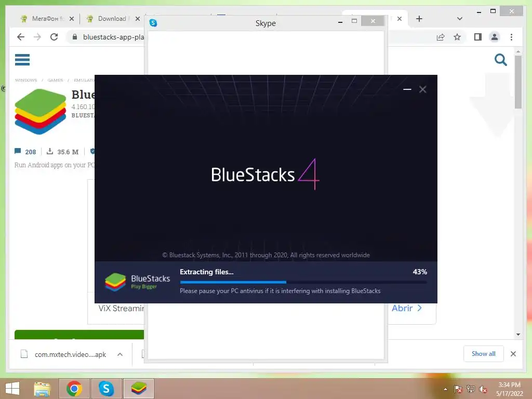Click the Abrir ad link
The width and height of the screenshot is (532, 399).
coord(406,308)
